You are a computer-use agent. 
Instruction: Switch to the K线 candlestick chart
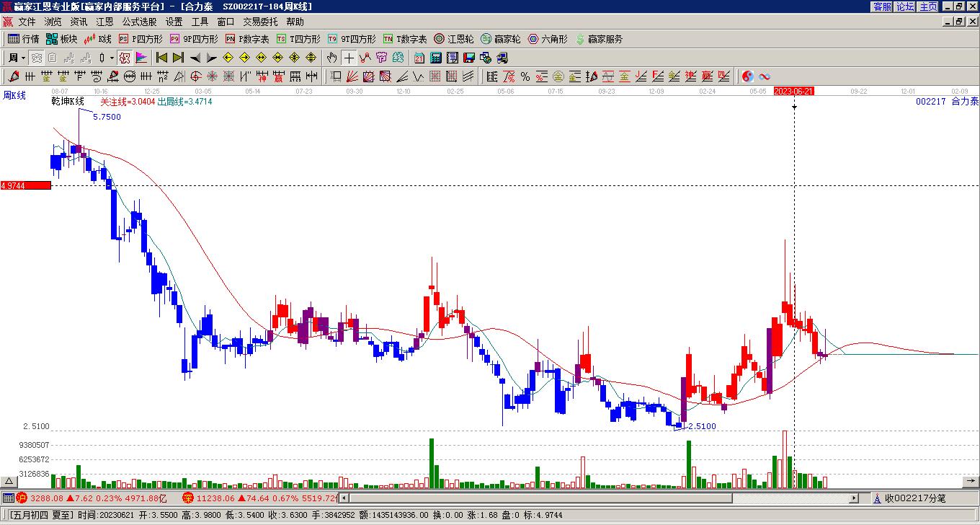point(98,39)
